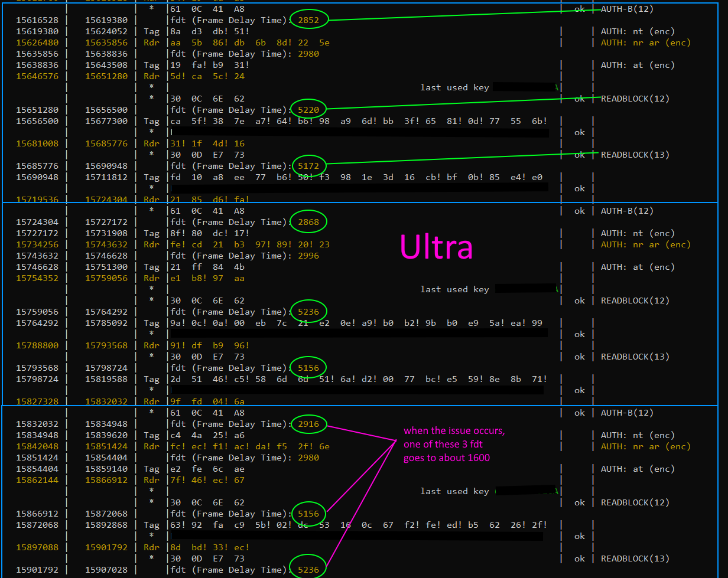Click the redacted last used key bar

pos(524,87)
